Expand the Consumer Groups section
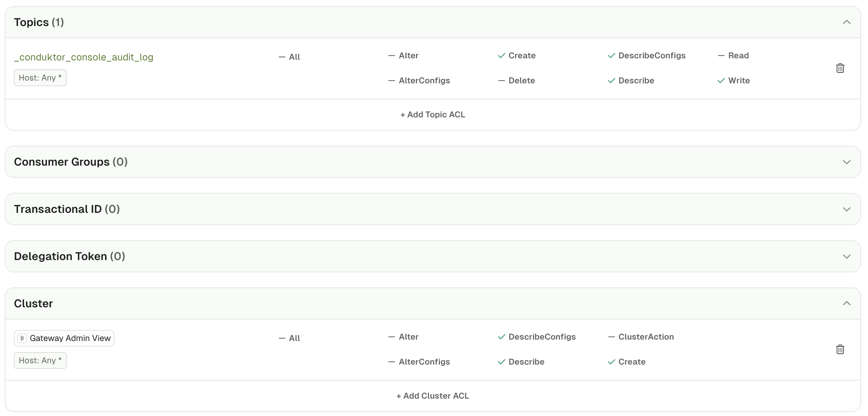The image size is (868, 416). [x=846, y=162]
